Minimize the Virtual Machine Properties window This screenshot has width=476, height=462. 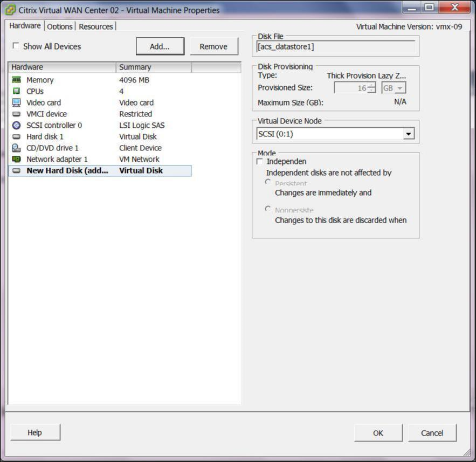coord(412,8)
